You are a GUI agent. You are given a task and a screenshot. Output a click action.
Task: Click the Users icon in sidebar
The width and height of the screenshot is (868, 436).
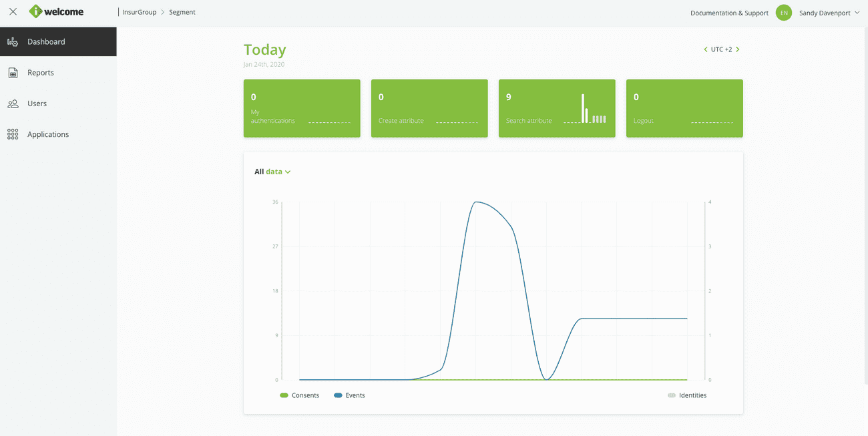coord(13,103)
